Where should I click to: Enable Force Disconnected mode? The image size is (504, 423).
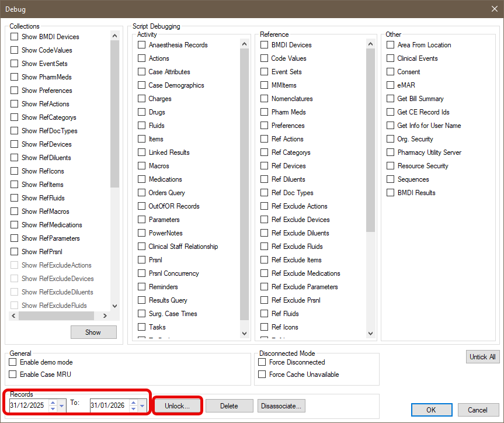click(x=263, y=362)
